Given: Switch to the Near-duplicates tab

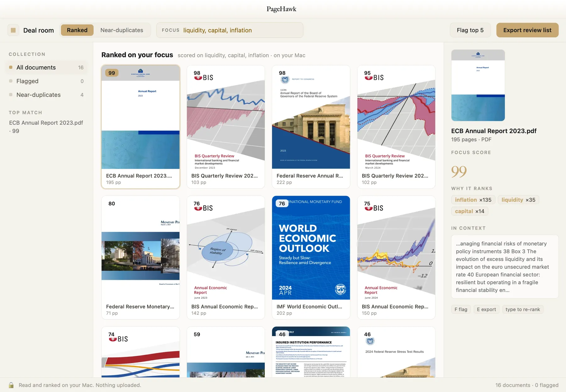Looking at the screenshot, I should (x=122, y=30).
